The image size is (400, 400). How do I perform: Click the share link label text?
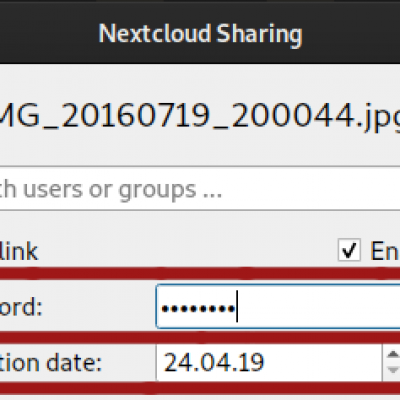(x=19, y=251)
